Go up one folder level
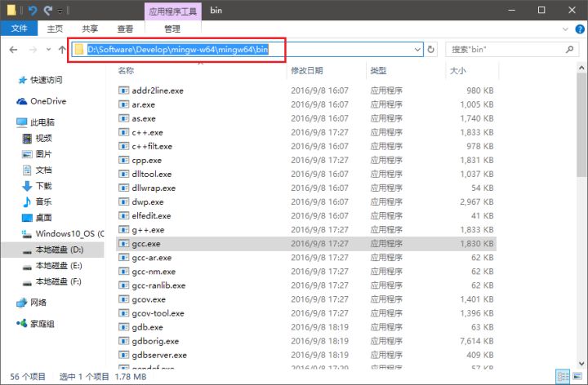The image size is (588, 385). [62, 50]
